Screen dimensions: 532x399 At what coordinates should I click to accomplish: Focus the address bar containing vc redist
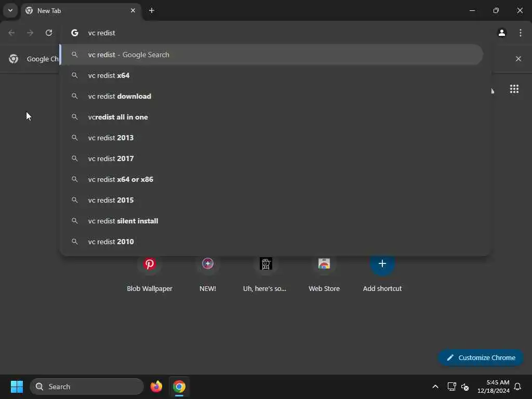(x=275, y=33)
